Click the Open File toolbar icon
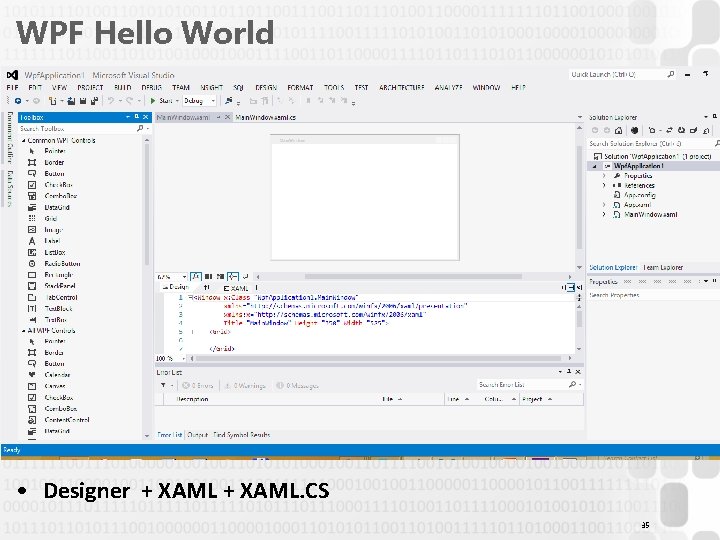The height and width of the screenshot is (540, 720). pyautogui.click(x=71, y=101)
